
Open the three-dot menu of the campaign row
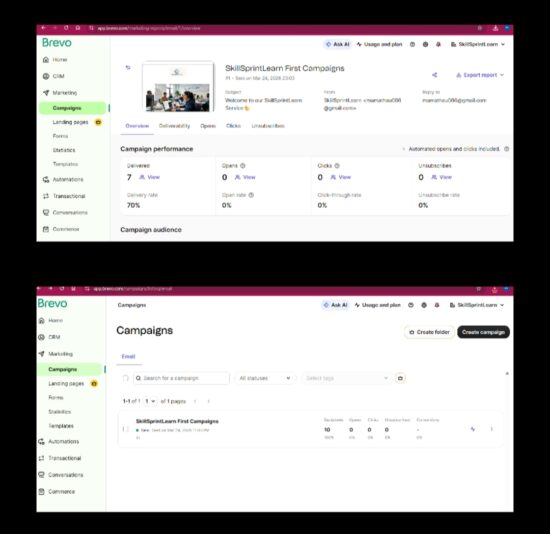[491, 429]
